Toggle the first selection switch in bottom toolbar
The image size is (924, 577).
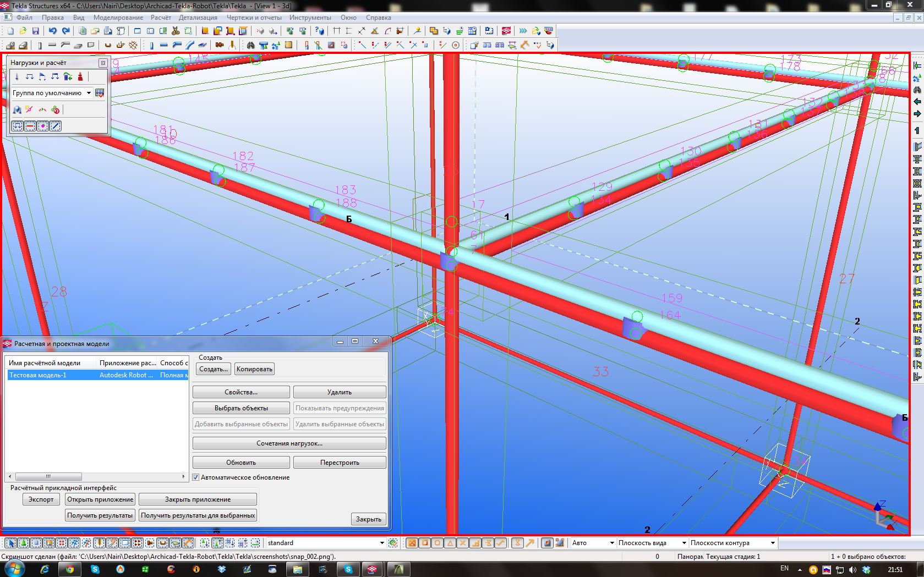11,543
